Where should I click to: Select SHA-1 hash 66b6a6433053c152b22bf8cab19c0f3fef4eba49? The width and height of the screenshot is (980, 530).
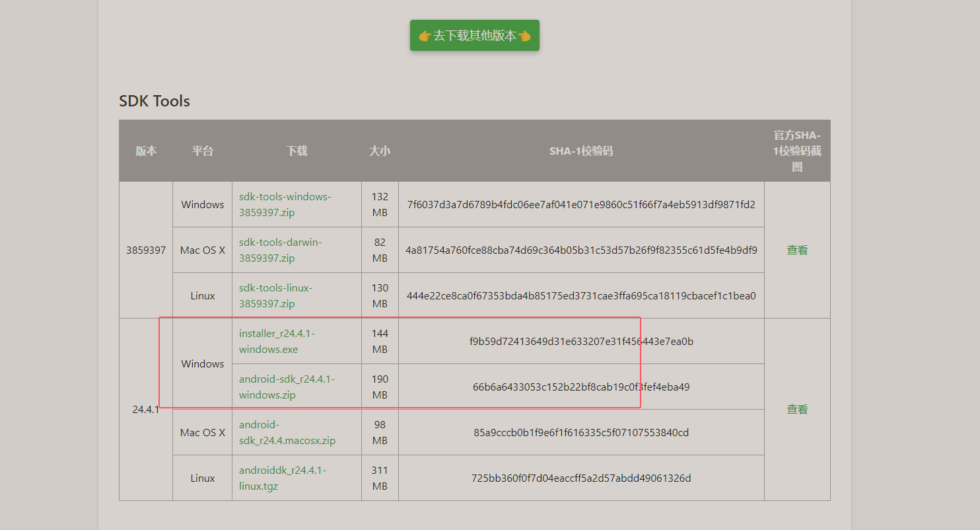tap(581, 387)
